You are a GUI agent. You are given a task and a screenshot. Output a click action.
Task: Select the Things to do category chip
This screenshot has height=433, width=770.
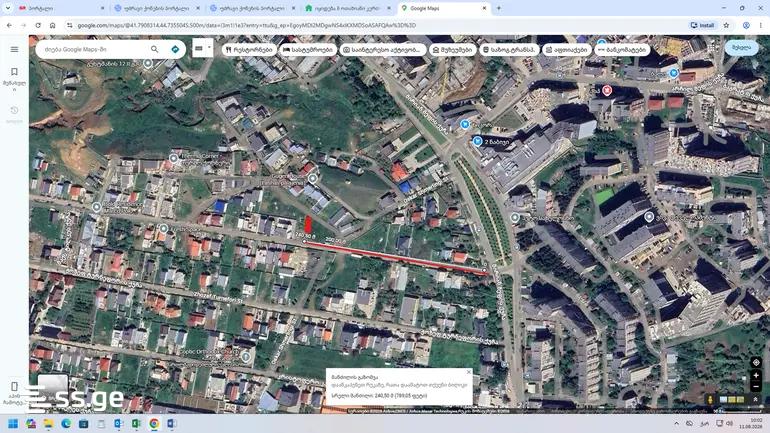coord(382,50)
